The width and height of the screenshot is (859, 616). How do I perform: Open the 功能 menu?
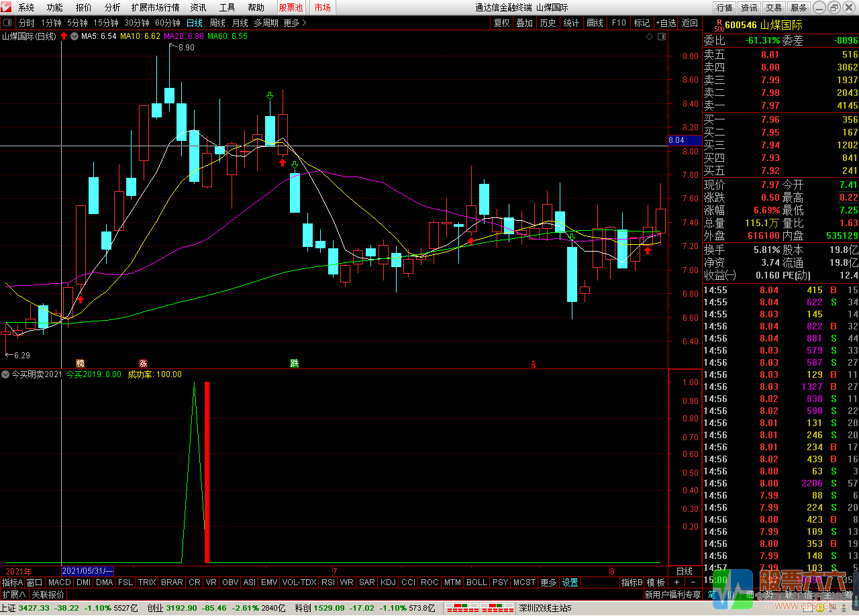point(55,7)
